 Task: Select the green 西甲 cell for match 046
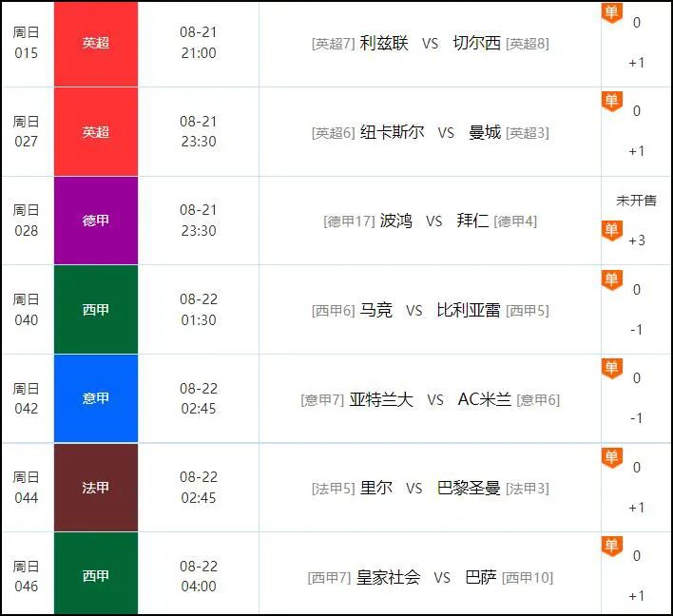pos(96,573)
